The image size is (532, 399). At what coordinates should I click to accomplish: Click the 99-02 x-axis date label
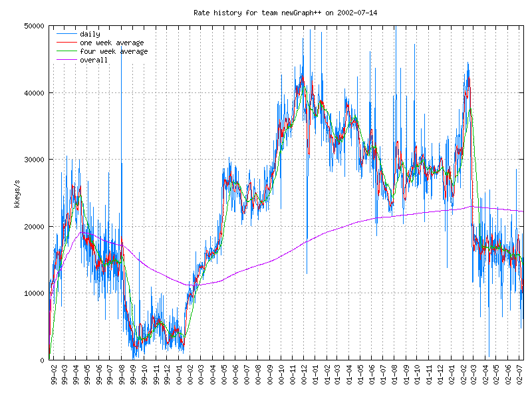[54, 375]
